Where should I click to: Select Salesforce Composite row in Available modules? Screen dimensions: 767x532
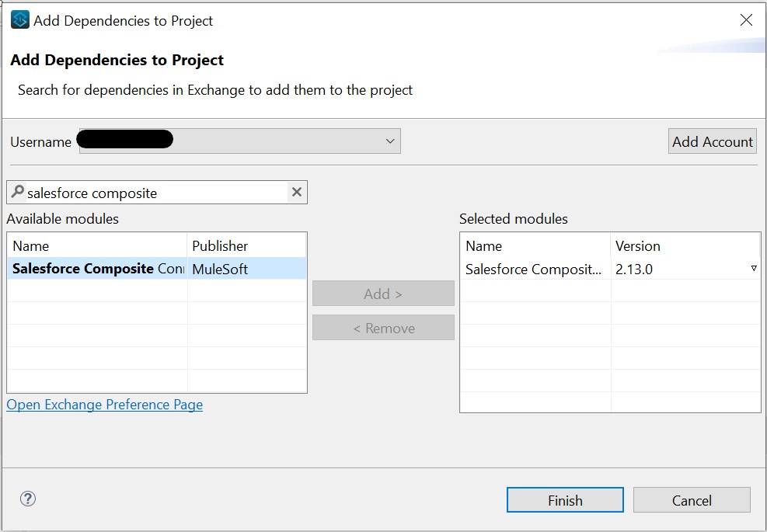(x=157, y=269)
